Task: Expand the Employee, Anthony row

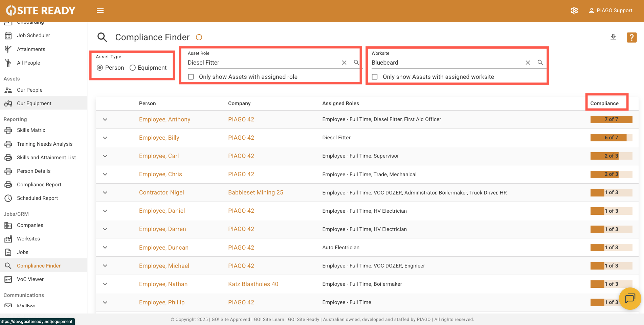Action: pos(105,119)
